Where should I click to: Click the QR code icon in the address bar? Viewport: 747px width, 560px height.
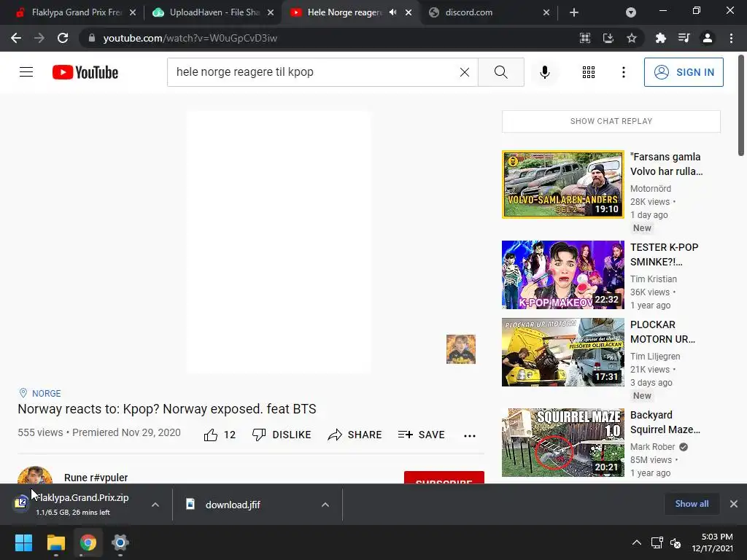click(584, 38)
